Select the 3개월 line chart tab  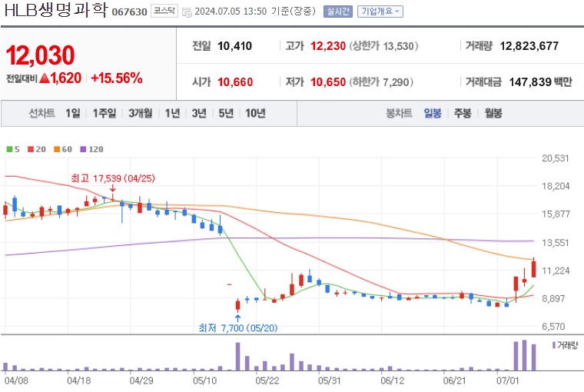tap(141, 113)
